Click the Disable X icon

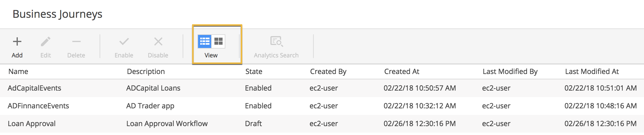(x=158, y=41)
